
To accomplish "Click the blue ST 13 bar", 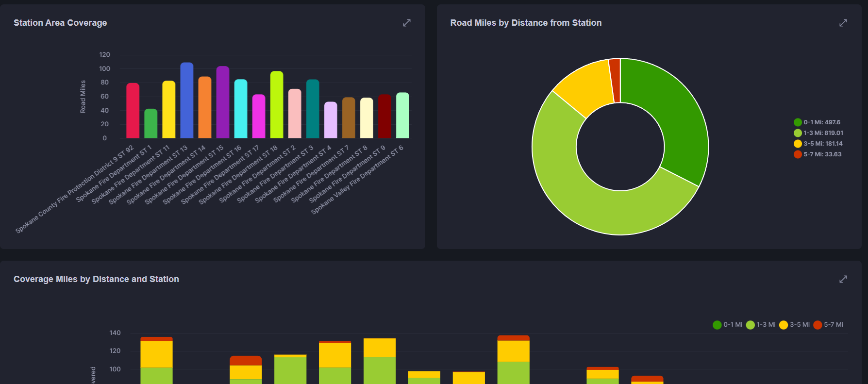I will [187, 102].
